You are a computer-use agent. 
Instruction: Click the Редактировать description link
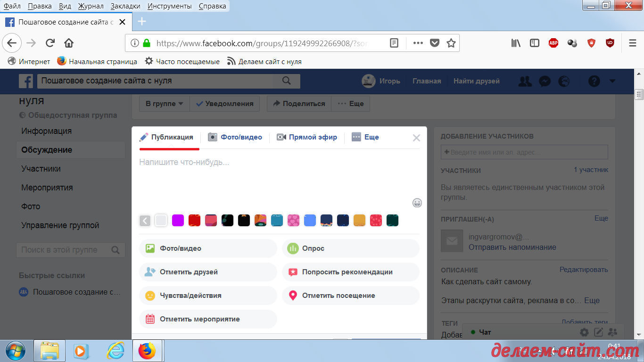(584, 270)
